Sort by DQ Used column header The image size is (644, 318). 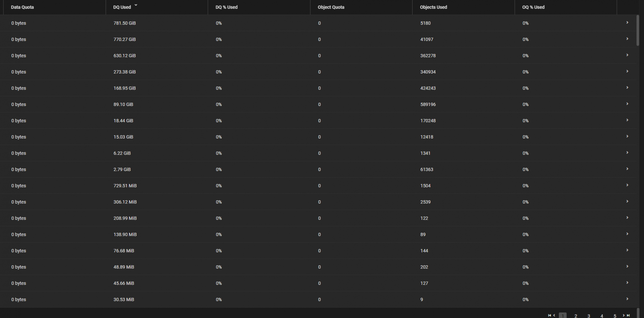click(122, 7)
